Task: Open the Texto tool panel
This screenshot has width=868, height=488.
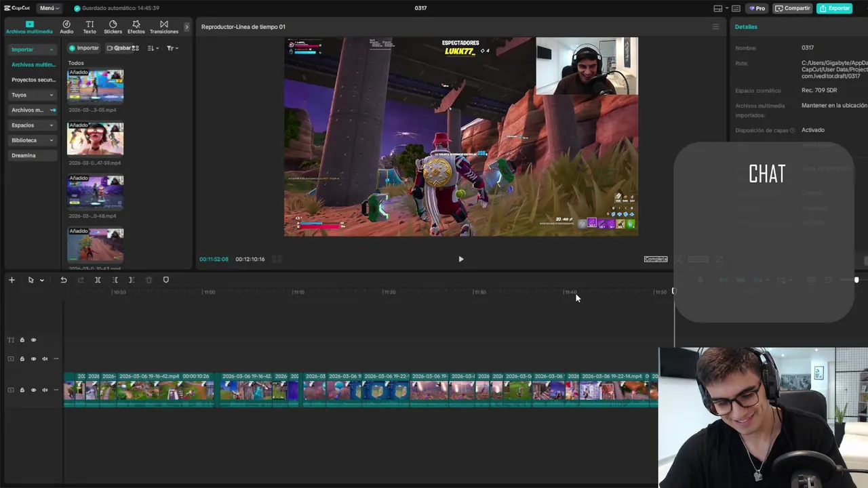Action: pos(90,27)
